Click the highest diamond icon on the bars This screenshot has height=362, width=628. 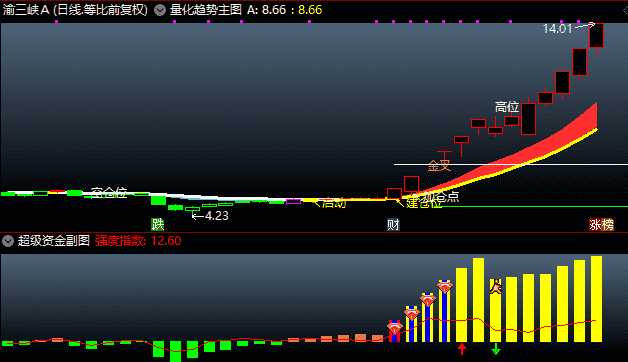tap(445, 287)
